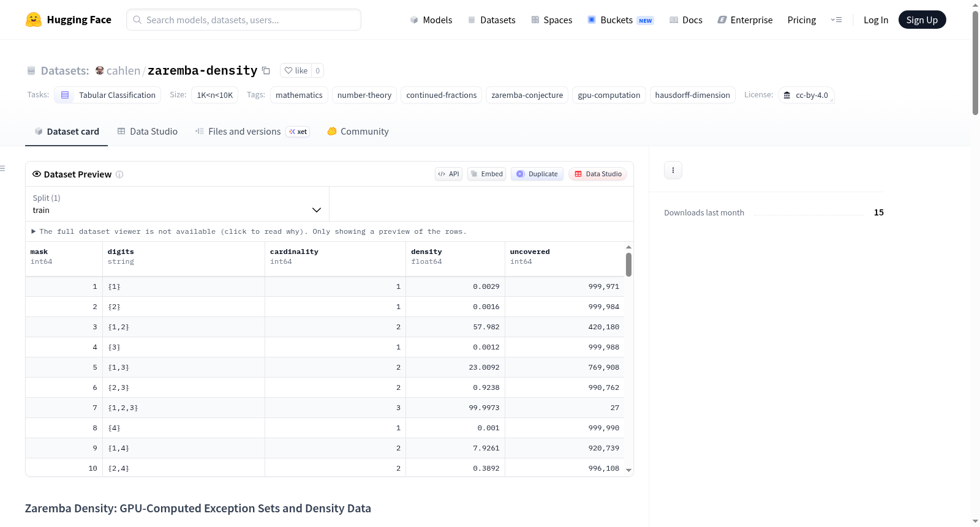The height and width of the screenshot is (527, 980).
Task: Click the uncovered value 999,971
Action: [604, 286]
